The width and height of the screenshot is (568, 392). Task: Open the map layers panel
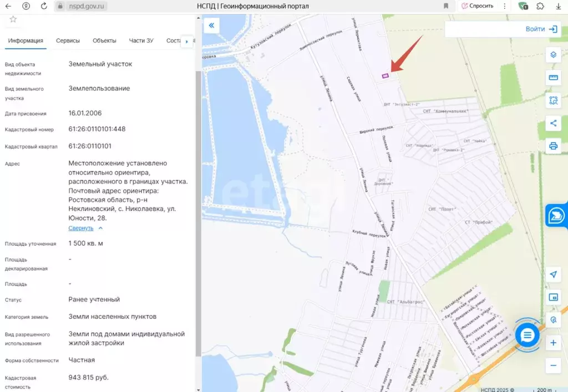click(x=553, y=55)
